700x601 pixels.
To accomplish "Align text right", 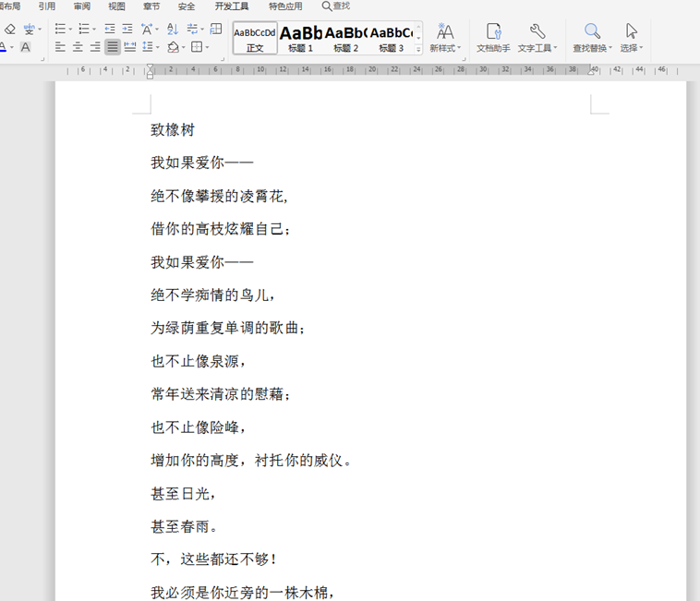I will pos(95,47).
